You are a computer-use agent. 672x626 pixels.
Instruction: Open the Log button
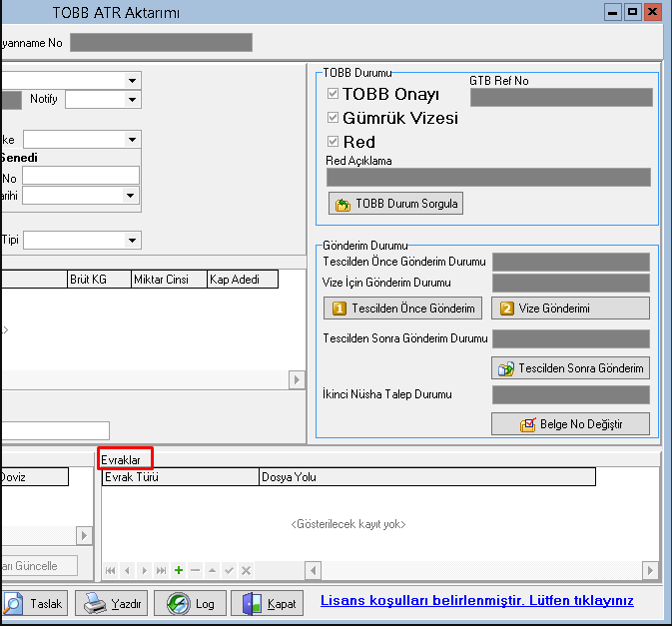(x=190, y=603)
